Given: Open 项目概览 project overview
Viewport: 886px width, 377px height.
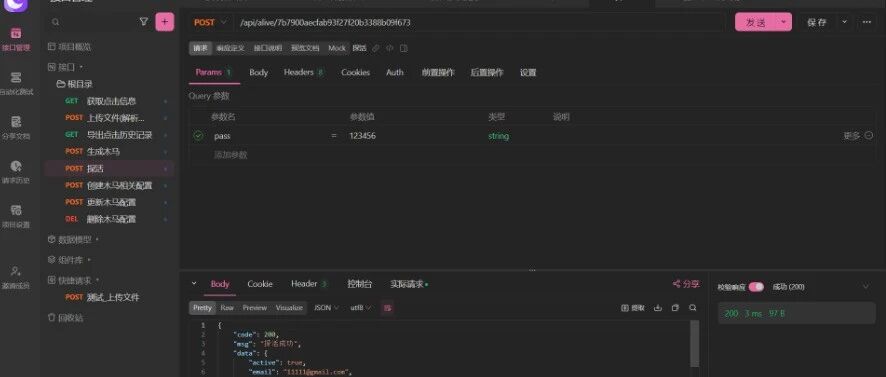Looking at the screenshot, I should tap(69, 47).
